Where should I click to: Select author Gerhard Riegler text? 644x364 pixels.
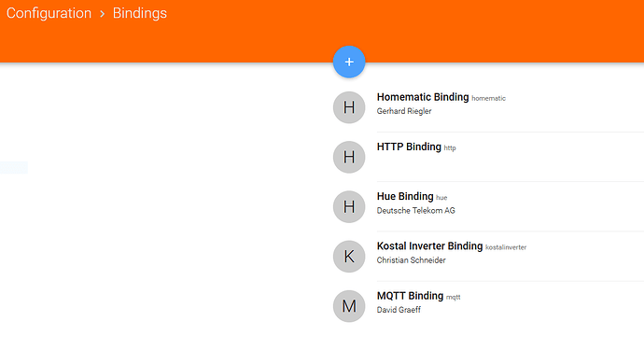tap(404, 111)
